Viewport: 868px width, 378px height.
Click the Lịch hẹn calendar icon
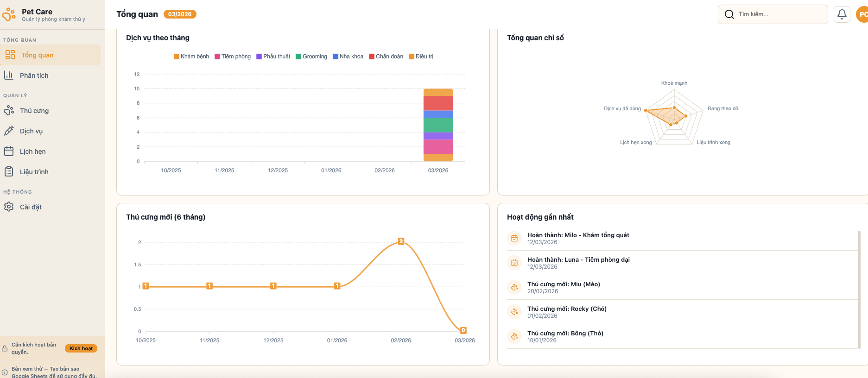[x=9, y=151]
